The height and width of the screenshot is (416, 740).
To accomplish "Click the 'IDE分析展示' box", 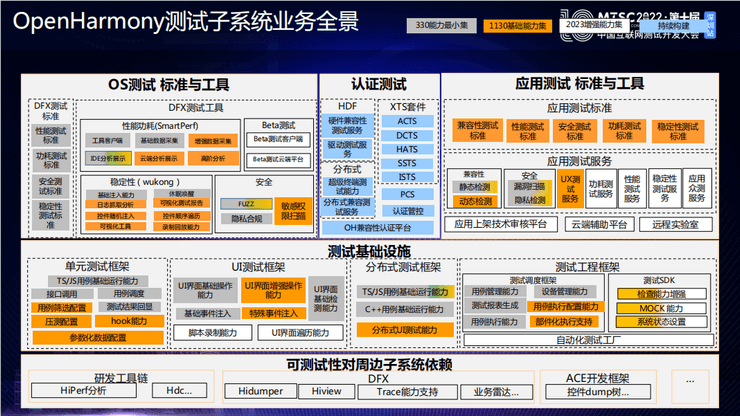I will click(108, 159).
